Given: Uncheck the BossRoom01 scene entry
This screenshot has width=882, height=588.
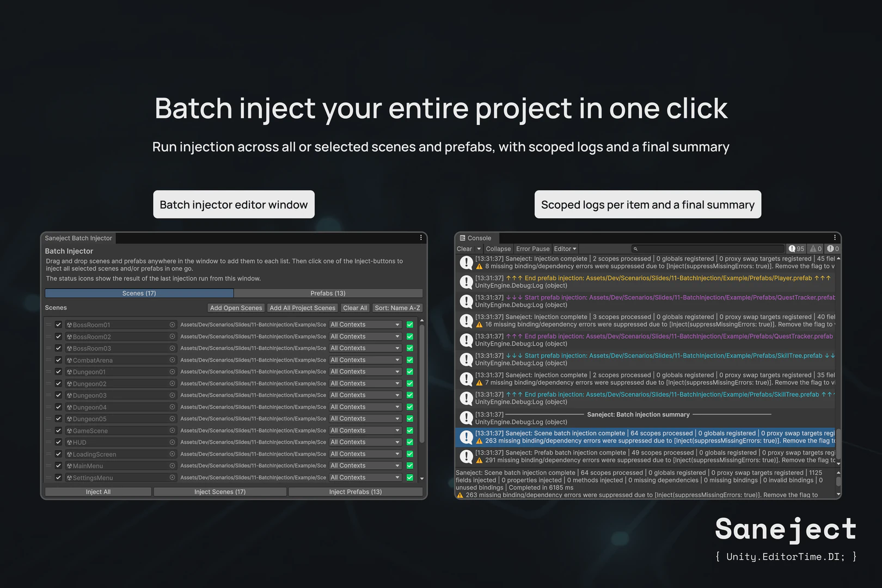Looking at the screenshot, I should click(x=58, y=324).
